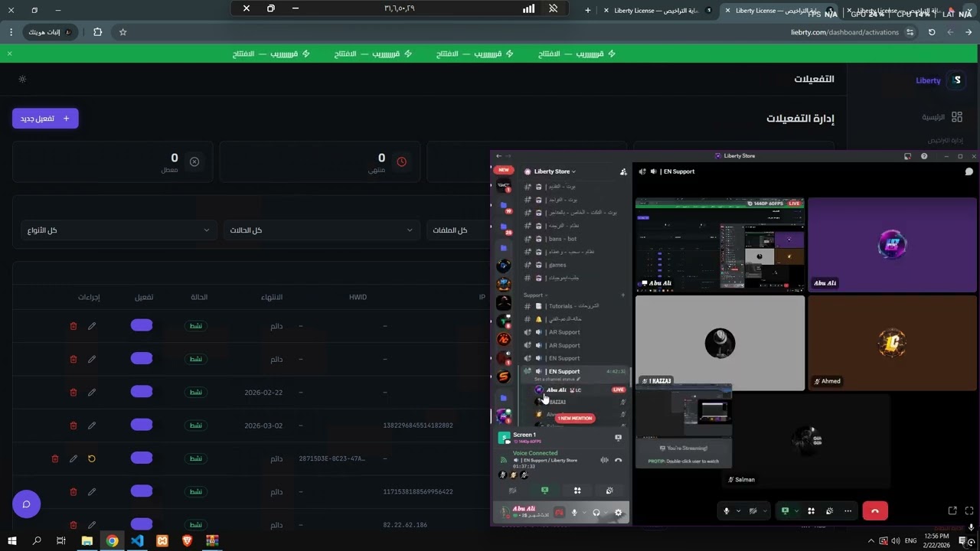Open Windows notification center

[963, 541]
